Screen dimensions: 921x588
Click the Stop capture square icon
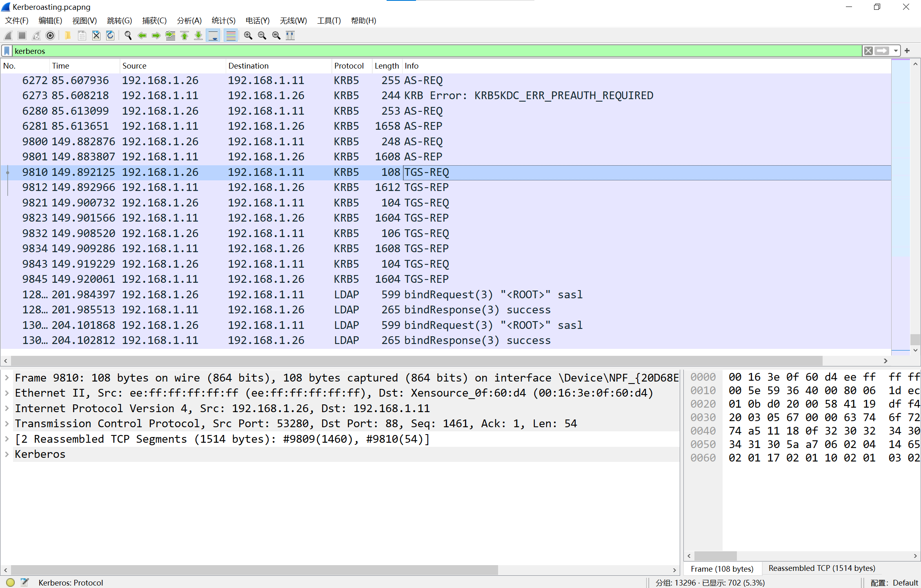pos(22,36)
